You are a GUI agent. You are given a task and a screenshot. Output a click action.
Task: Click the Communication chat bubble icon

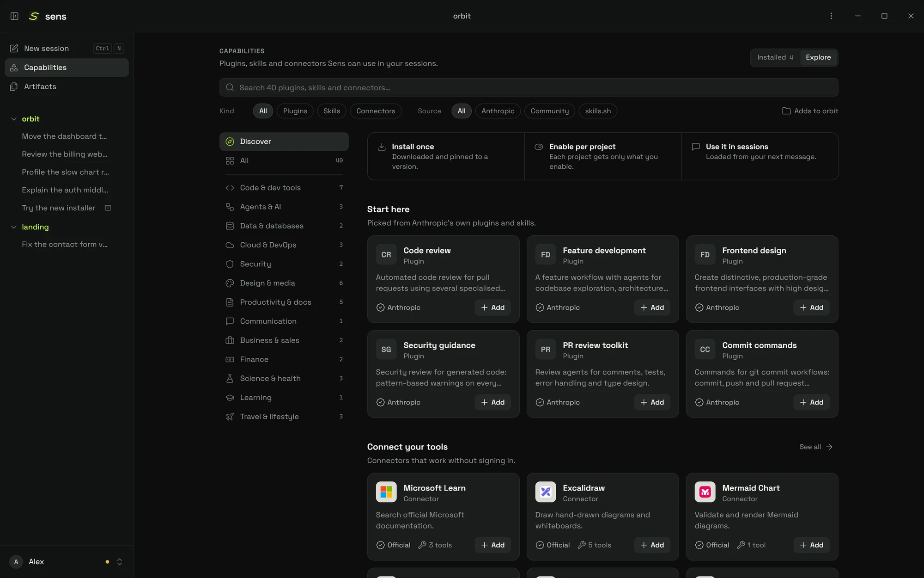(230, 321)
